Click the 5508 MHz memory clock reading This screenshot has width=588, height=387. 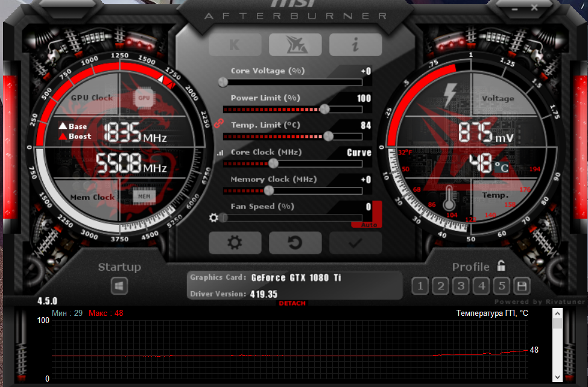131,163
